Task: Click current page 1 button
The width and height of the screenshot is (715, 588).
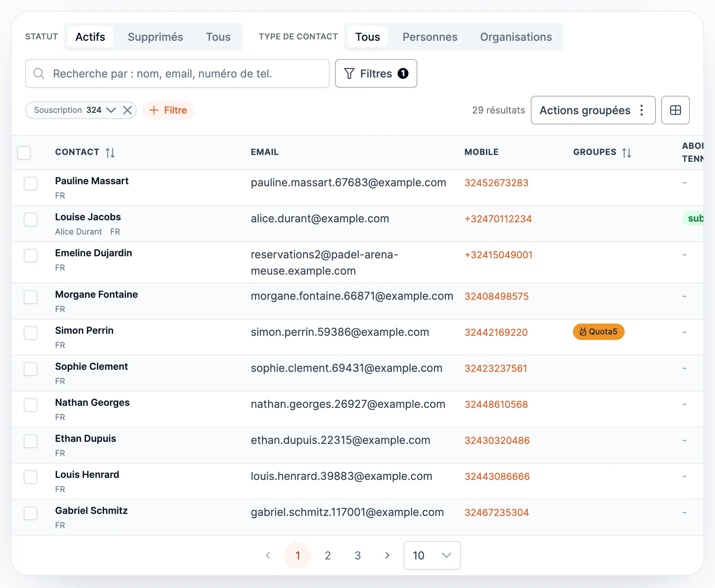Action: (x=298, y=555)
